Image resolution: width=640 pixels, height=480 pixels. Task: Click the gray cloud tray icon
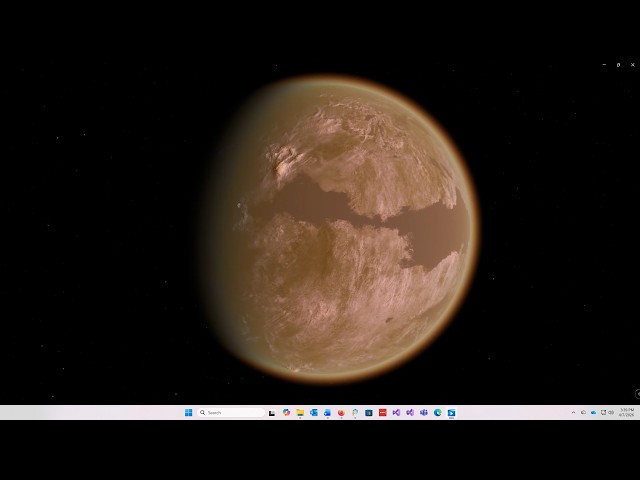pos(583,413)
